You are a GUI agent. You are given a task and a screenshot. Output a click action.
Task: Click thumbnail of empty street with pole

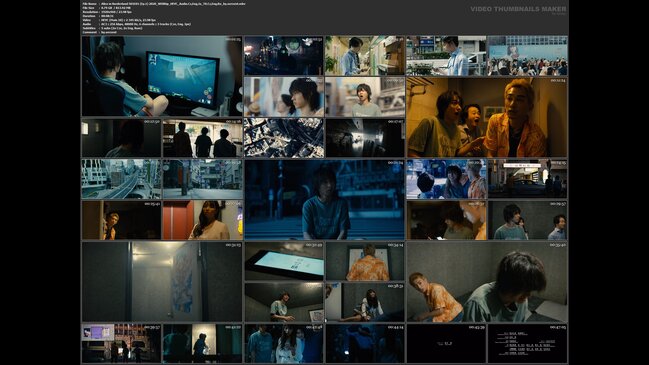[203, 179]
